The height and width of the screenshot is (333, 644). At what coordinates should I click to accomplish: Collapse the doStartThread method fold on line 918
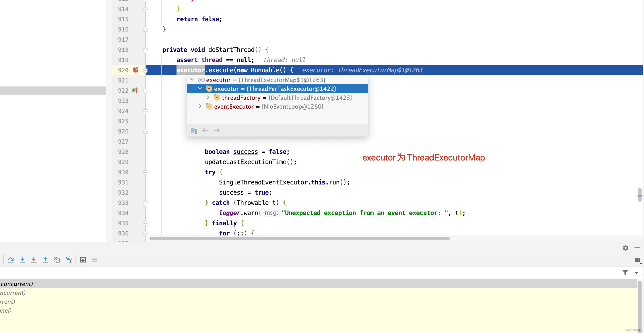pos(145,50)
